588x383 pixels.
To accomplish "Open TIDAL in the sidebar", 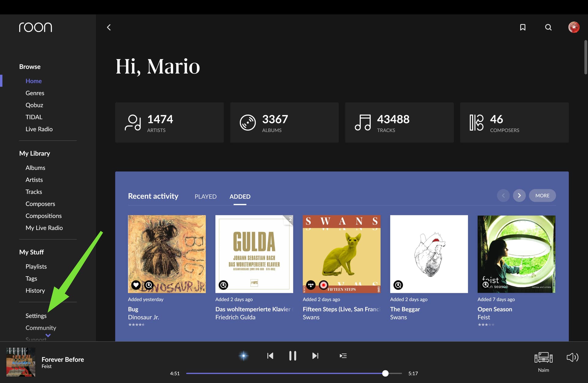I will 34,117.
